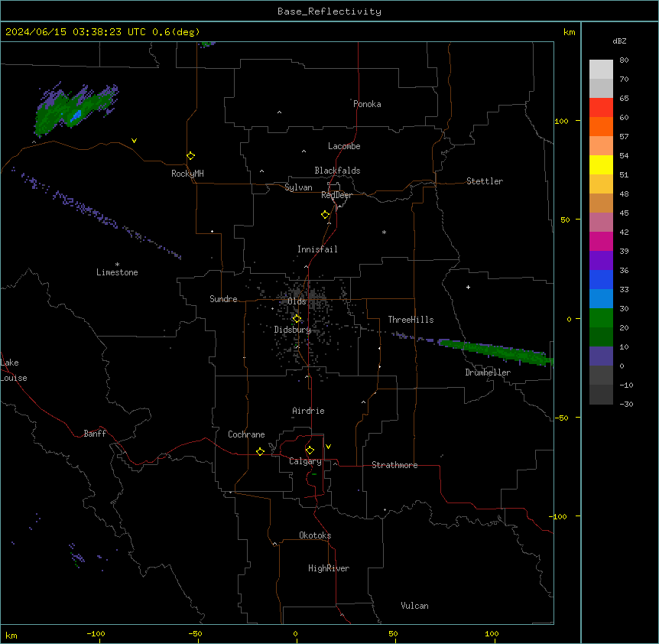Click the Airdrie city label

point(308,411)
